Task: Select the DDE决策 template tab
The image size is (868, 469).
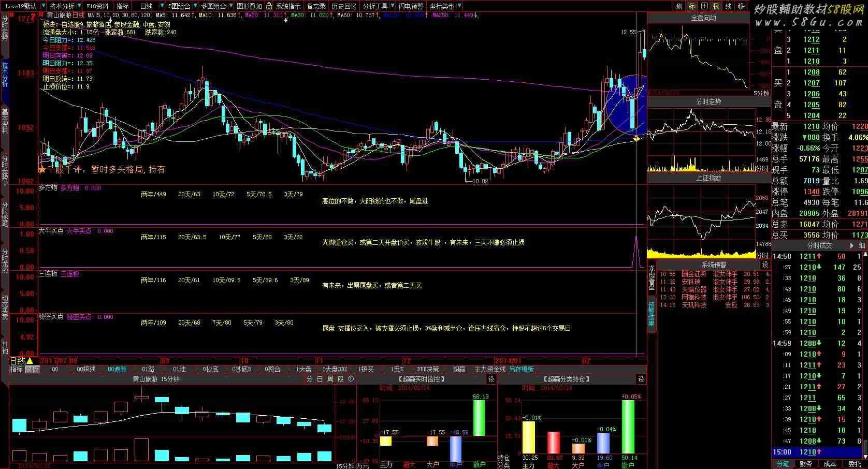Action: [428, 370]
